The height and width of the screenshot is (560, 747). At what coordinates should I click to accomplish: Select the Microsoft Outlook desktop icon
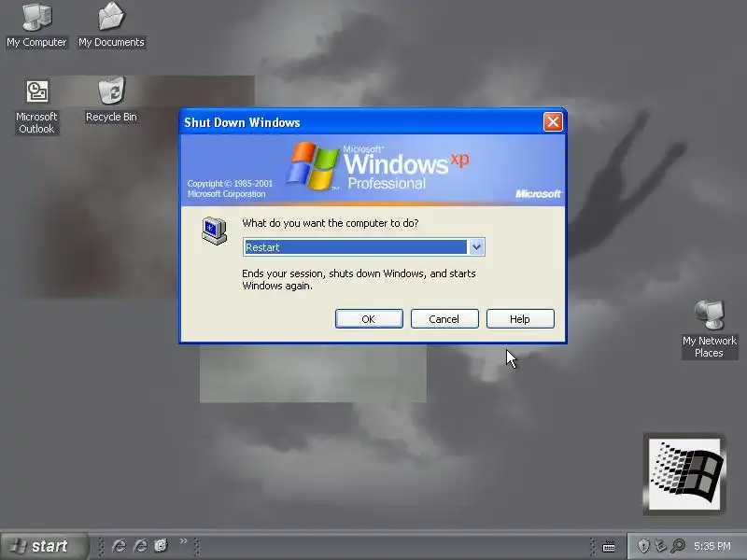(36, 107)
